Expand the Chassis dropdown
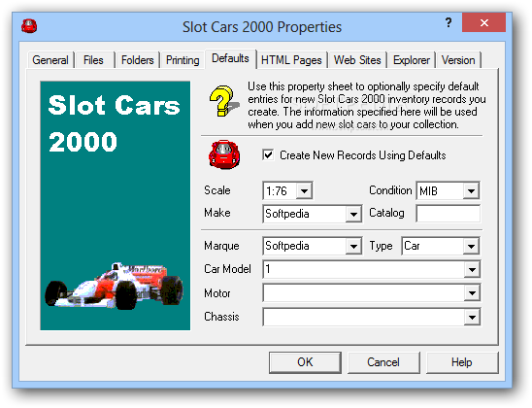 [472, 318]
